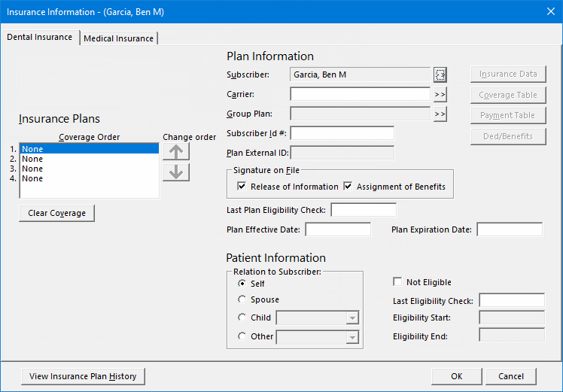563x392 pixels.
Task: Select the Spouse relation option
Action: point(242,299)
